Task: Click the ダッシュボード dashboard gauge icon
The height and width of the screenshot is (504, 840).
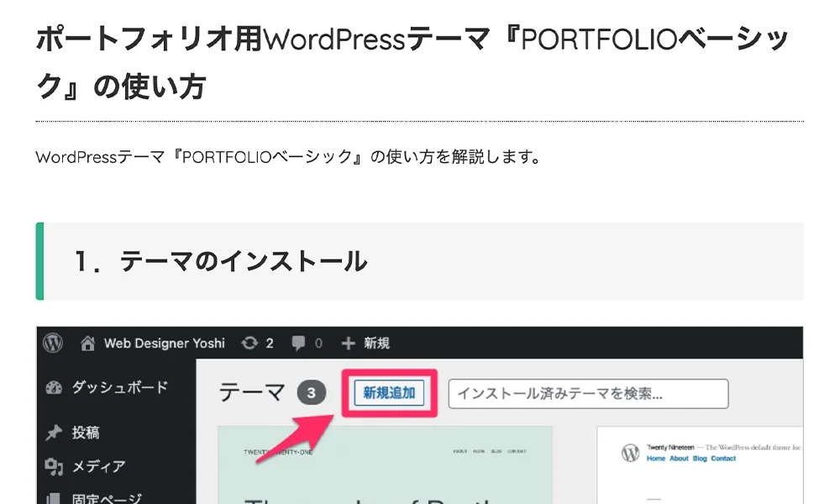Action: tap(54, 388)
